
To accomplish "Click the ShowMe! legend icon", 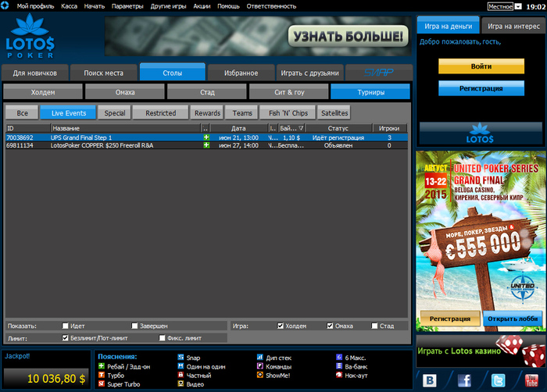I will click(260, 375).
